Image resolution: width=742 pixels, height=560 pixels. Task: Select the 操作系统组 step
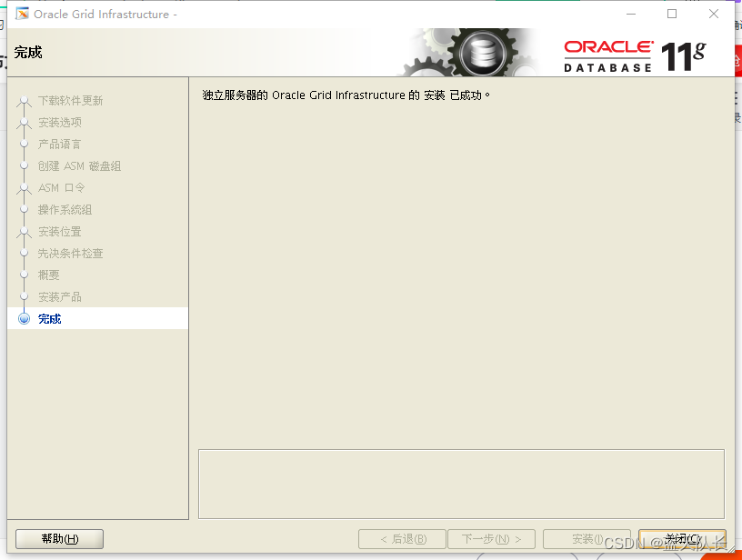pyautogui.click(x=65, y=209)
